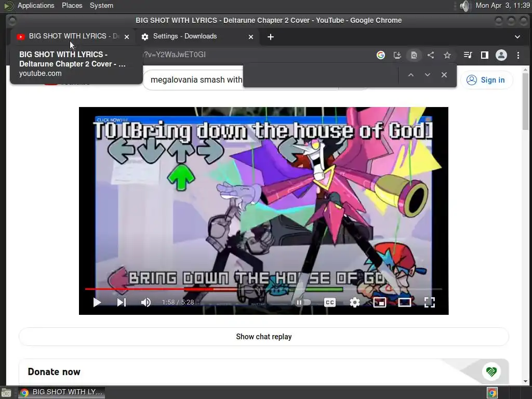Click Show chat replay button

point(263,337)
